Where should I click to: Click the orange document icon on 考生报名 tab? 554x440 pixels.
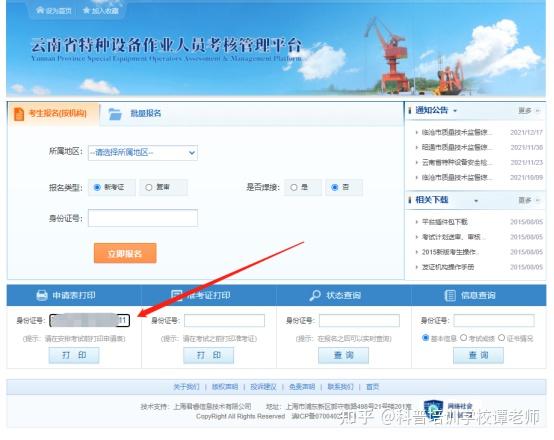coord(19,114)
